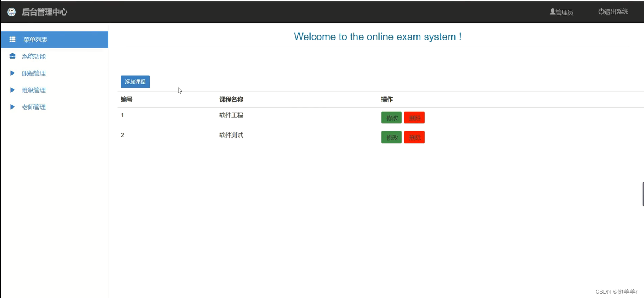
Task: Expand 班级管理 with its triangle arrow
Action: coord(13,90)
